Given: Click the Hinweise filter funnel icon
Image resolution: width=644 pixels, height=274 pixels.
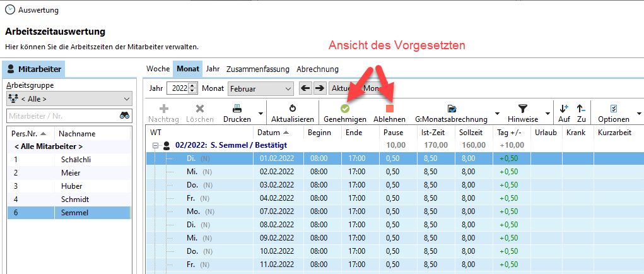Looking at the screenshot, I should [522, 109].
